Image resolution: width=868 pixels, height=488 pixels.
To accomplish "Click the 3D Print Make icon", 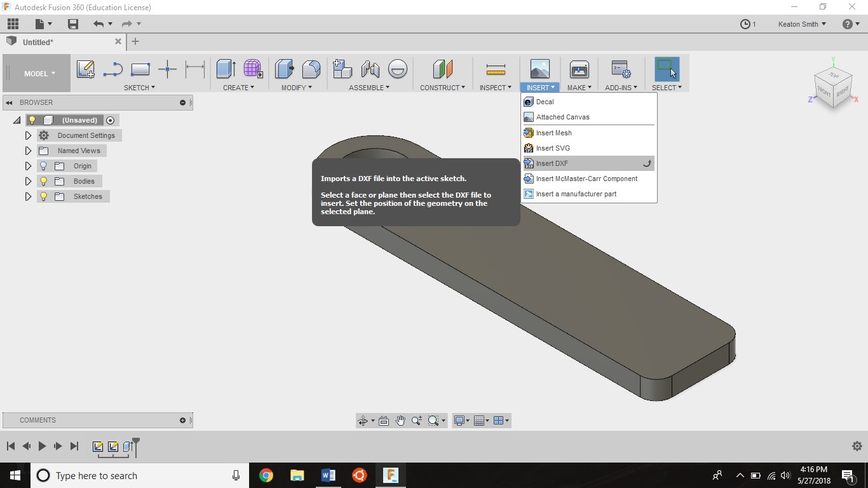I will tap(579, 69).
